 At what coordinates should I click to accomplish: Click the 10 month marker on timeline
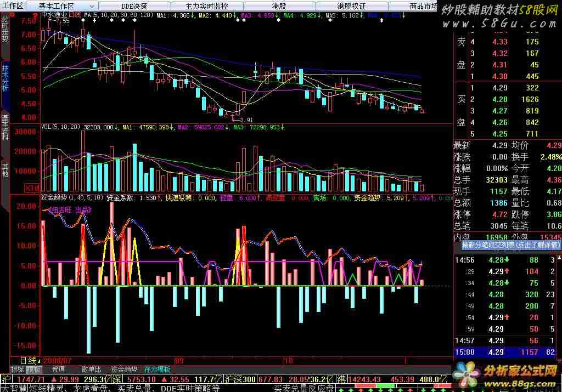(x=288, y=361)
